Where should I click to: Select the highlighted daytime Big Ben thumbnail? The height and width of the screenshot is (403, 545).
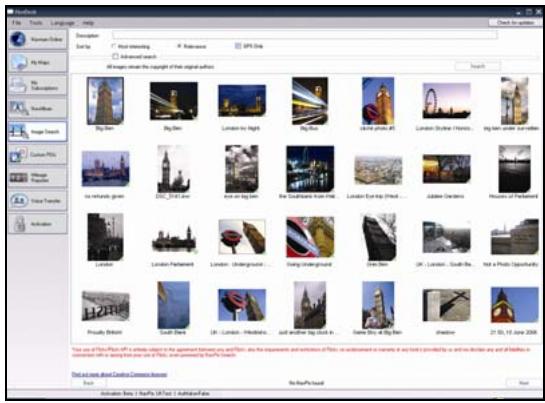pyautogui.click(x=105, y=101)
